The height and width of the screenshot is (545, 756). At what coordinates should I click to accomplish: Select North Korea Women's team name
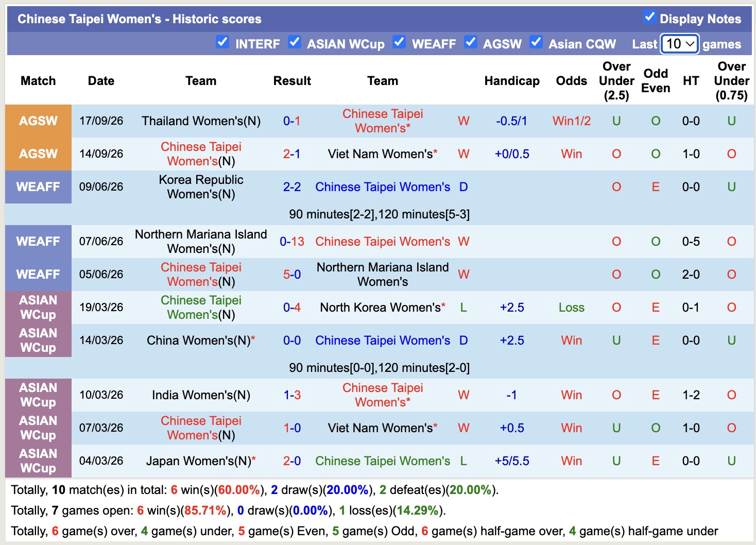383,308
